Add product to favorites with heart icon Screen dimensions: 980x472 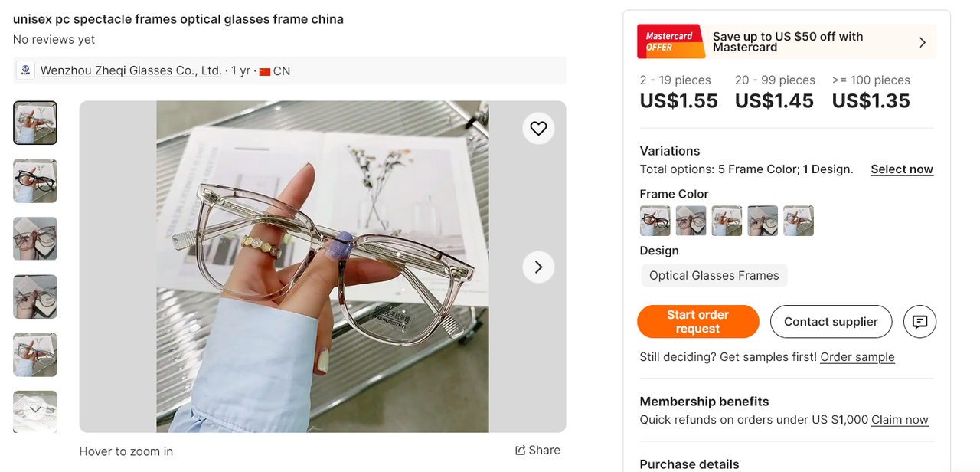click(x=538, y=129)
